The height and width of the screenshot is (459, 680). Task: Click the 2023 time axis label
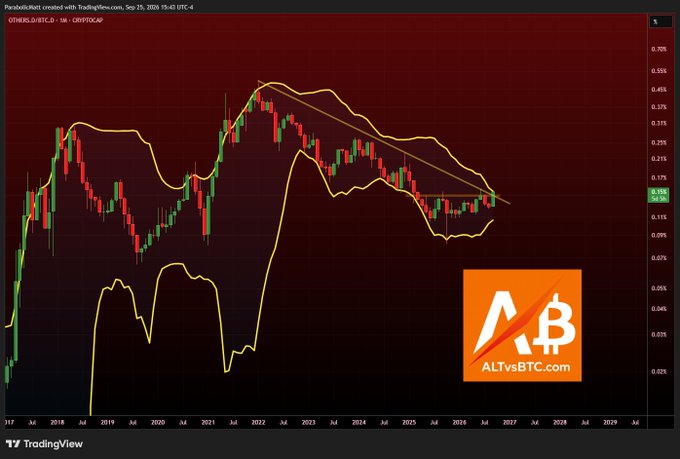click(x=309, y=422)
